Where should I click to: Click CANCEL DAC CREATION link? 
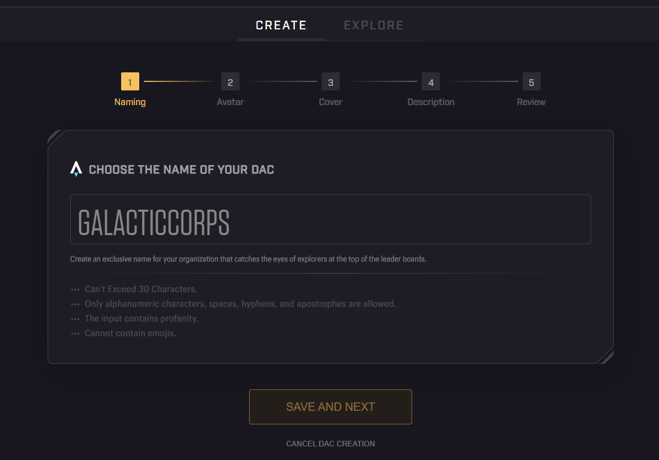[x=330, y=444]
